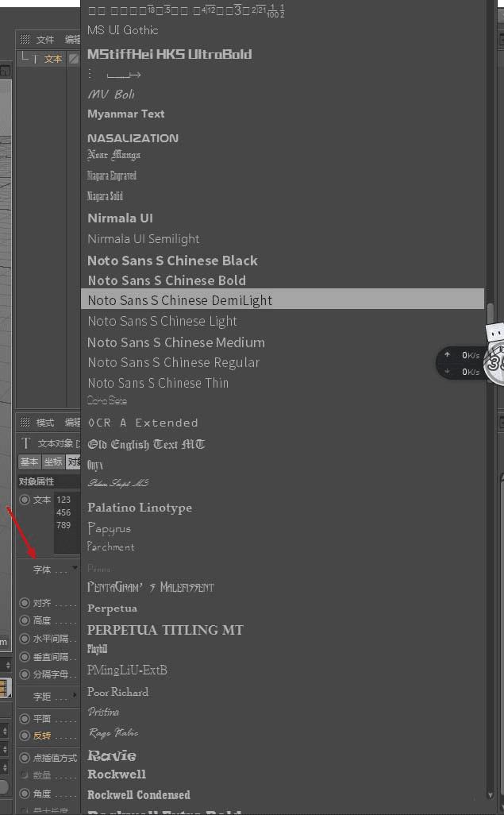
Task: Pick the Niagara Solid font
Action: 105,196
